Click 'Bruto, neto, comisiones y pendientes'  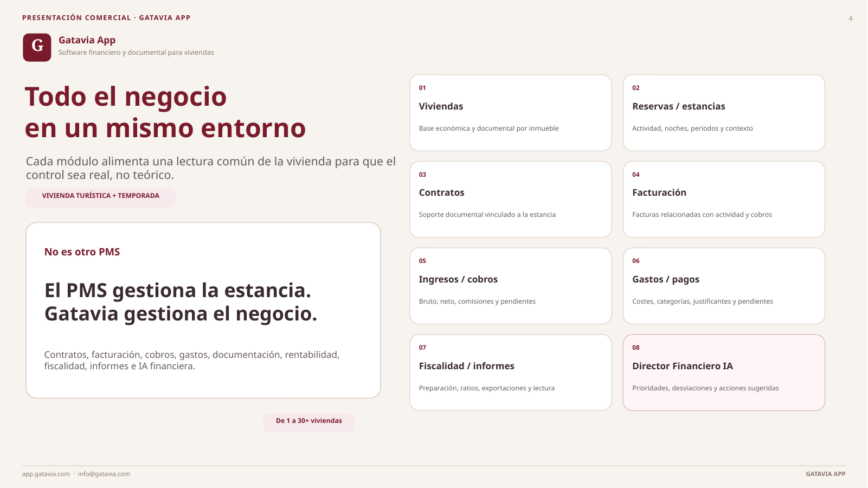pyautogui.click(x=477, y=301)
